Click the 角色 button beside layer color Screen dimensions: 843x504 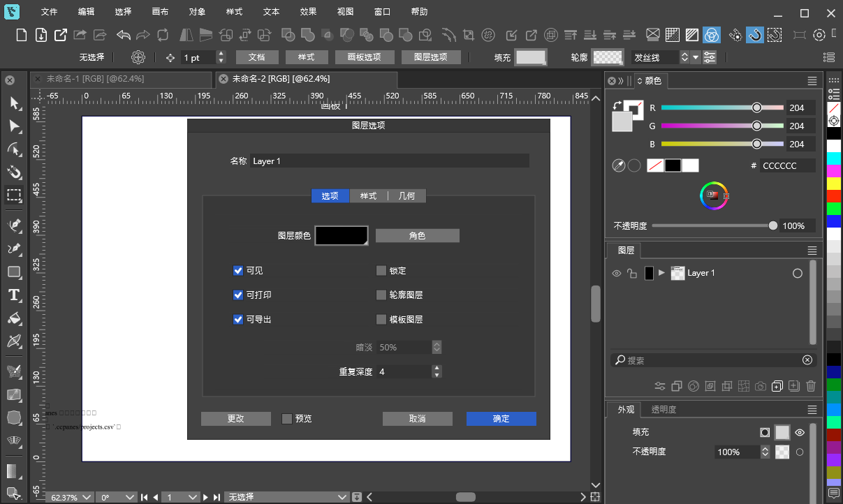tap(417, 235)
